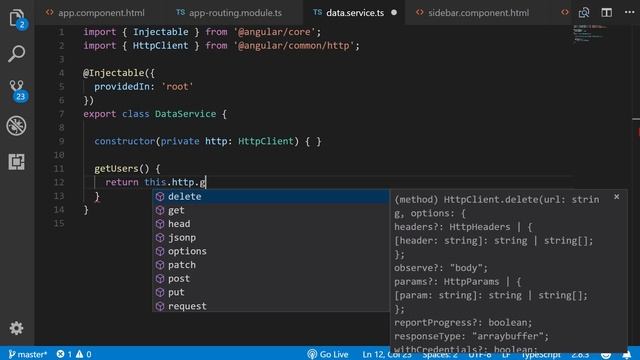Open the Extensions view icon
The image size is (640, 360).
pos(16,162)
